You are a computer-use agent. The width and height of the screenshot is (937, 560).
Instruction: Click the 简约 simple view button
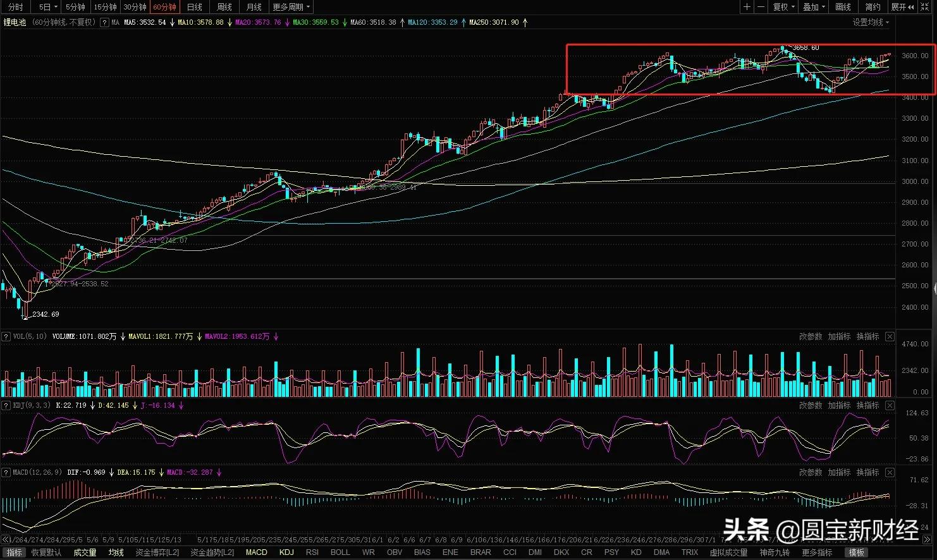click(873, 7)
